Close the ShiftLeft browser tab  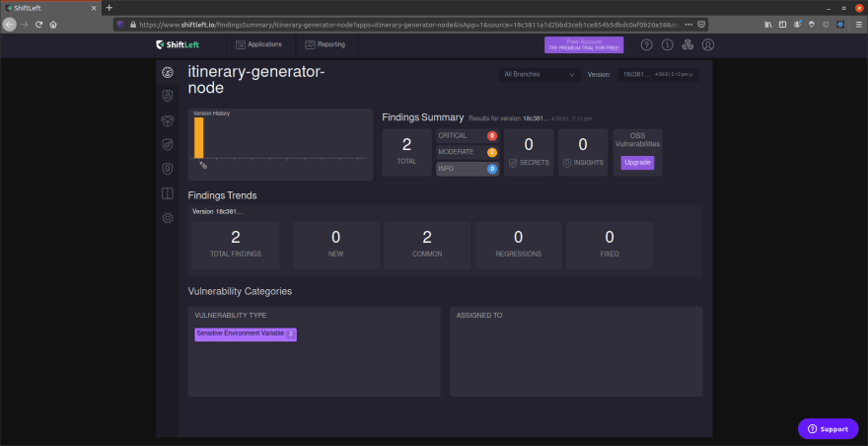click(x=93, y=8)
